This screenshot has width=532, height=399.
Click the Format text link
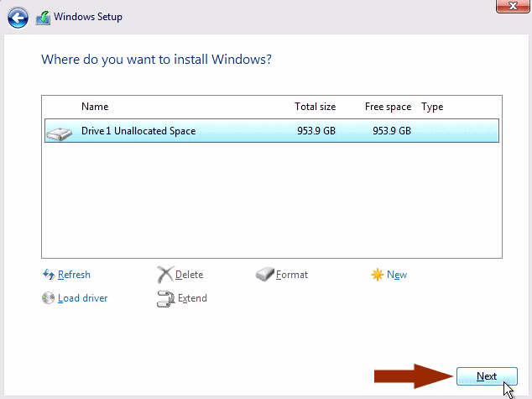pos(292,275)
